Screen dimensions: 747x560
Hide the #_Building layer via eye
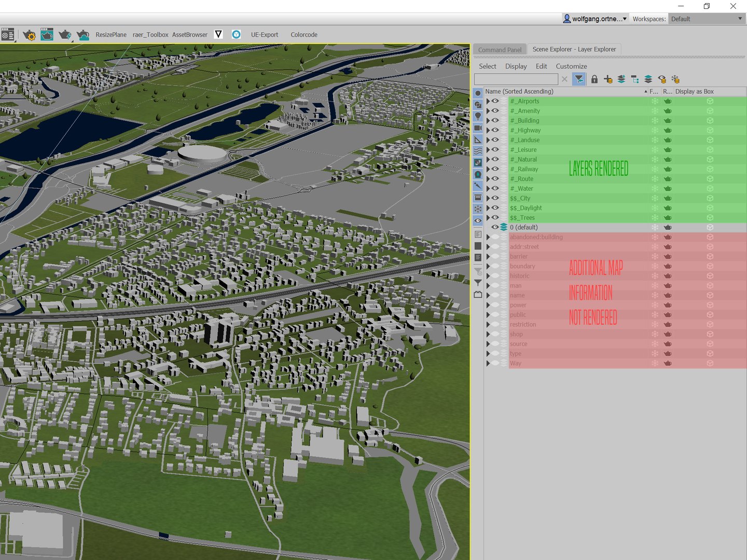(495, 120)
